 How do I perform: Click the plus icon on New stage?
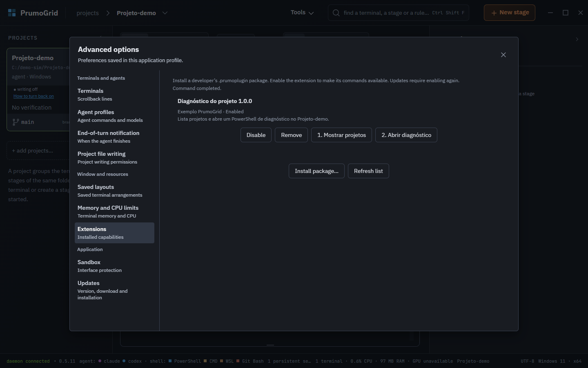(494, 13)
